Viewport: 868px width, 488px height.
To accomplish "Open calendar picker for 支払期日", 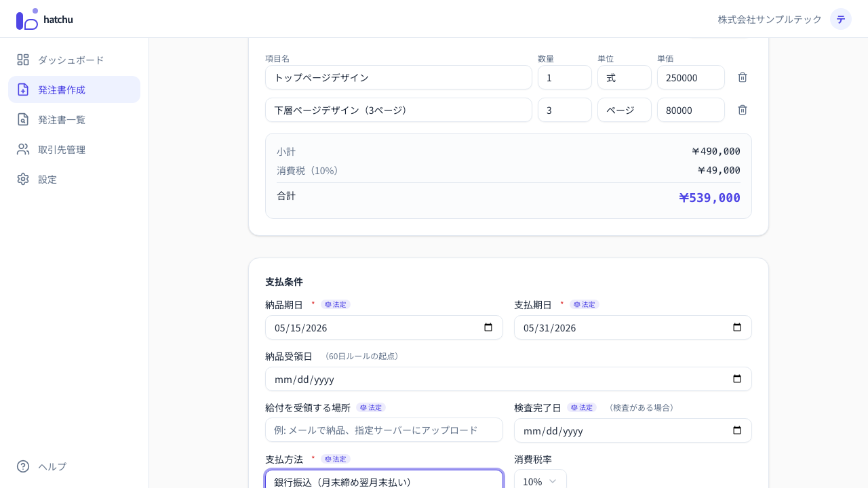I will click(737, 327).
